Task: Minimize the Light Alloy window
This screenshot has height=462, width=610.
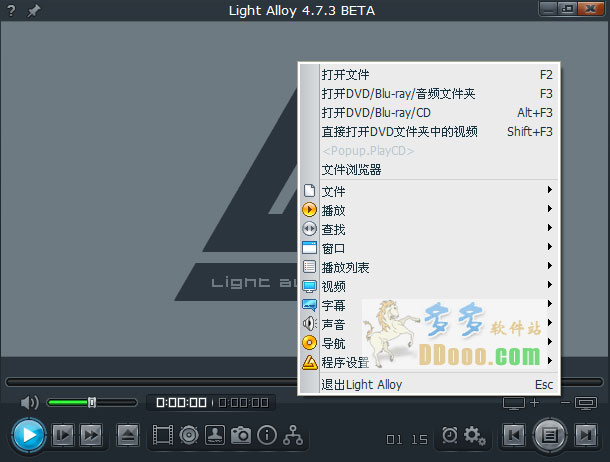Action: click(549, 9)
